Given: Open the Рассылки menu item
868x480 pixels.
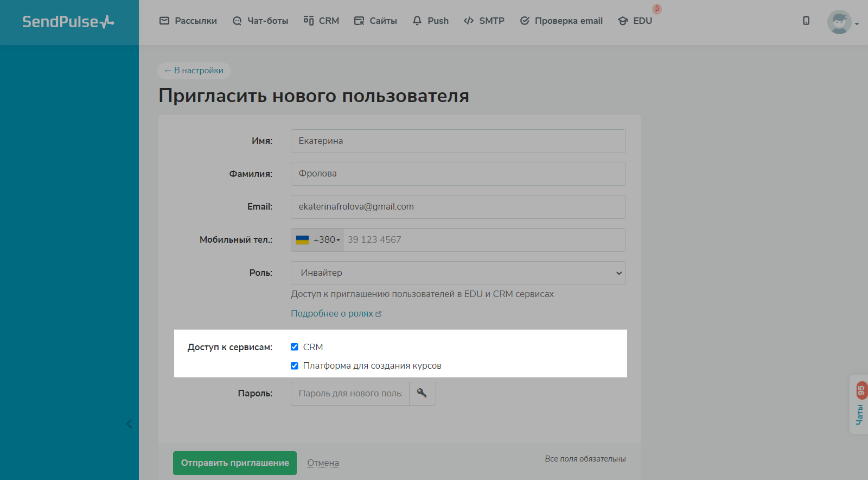Looking at the screenshot, I should click(x=188, y=21).
